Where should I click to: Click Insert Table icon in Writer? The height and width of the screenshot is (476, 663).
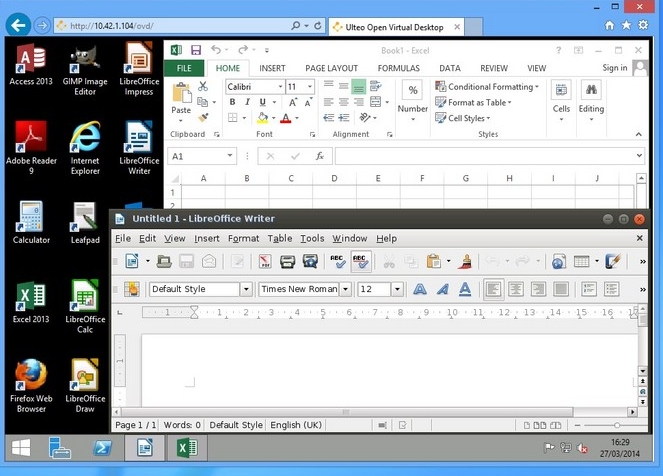pos(582,262)
